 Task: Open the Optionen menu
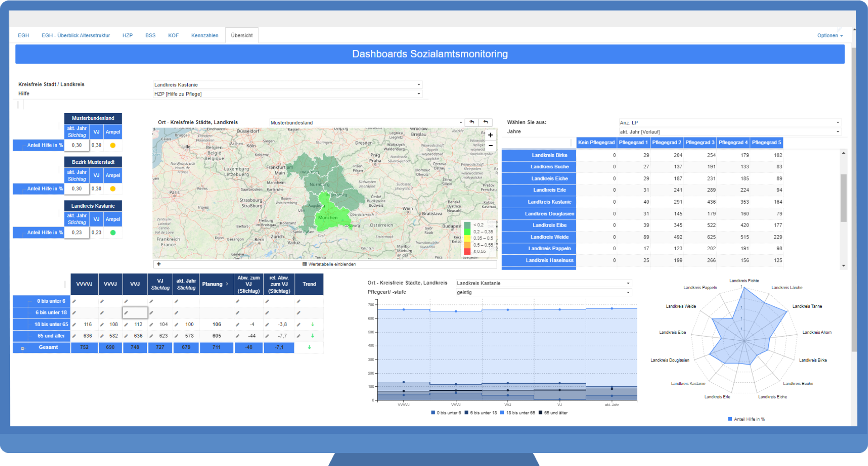click(x=830, y=35)
